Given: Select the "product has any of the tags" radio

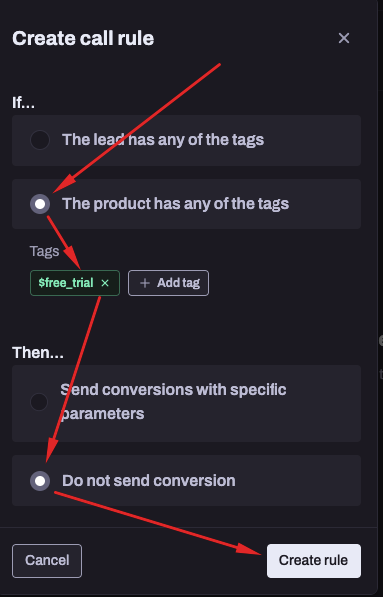Looking at the screenshot, I should [x=40, y=204].
